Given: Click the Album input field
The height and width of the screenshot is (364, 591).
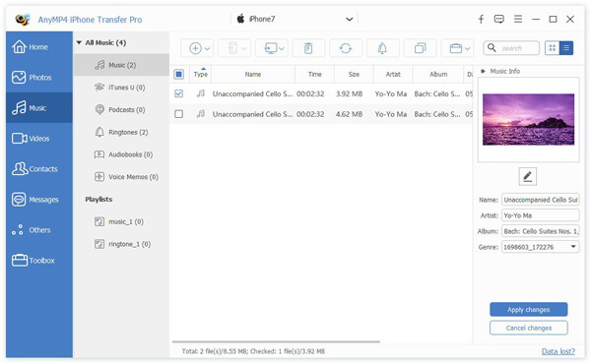Looking at the screenshot, I should pyautogui.click(x=540, y=231).
